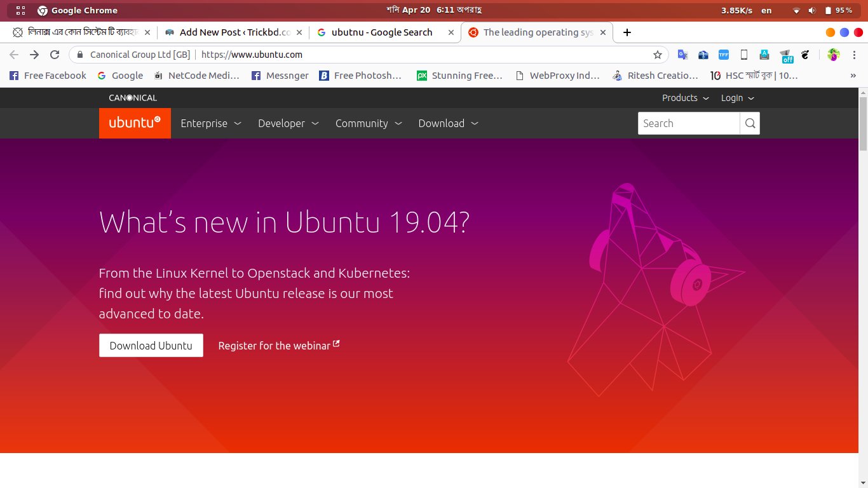Screen dimensions: 868x488
Task: Close the first Bengali-titled tab
Action: (x=147, y=32)
